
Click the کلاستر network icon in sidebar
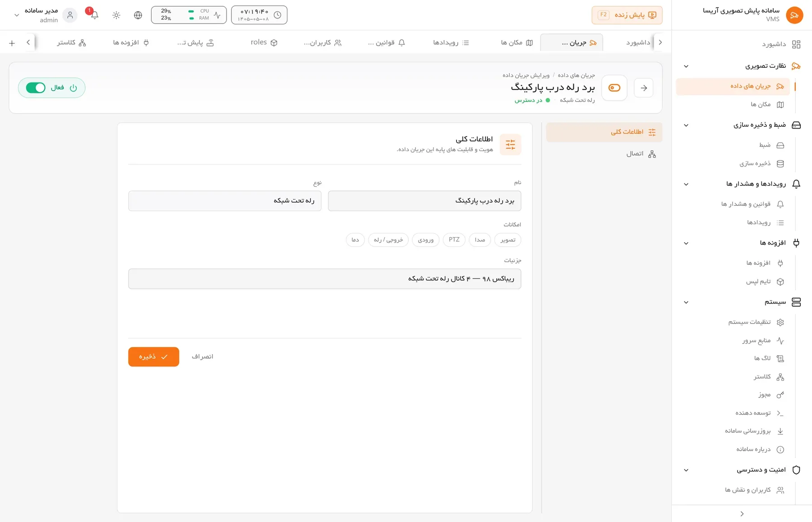[780, 377]
